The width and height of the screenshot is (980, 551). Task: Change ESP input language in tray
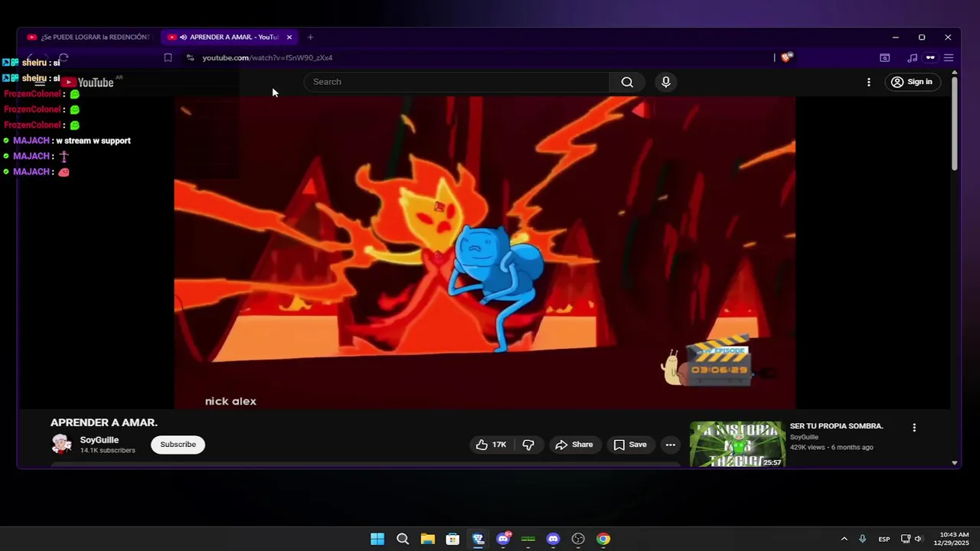(884, 539)
